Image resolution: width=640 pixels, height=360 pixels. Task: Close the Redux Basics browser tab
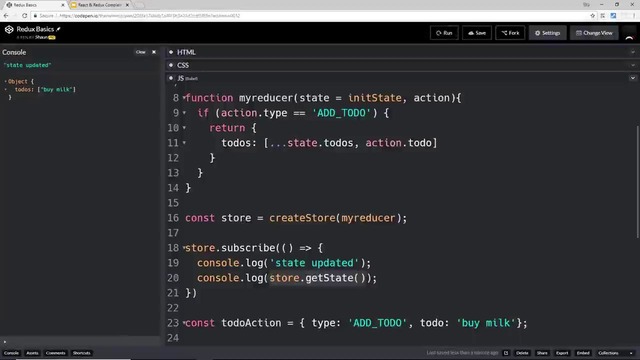(x=63, y=5)
